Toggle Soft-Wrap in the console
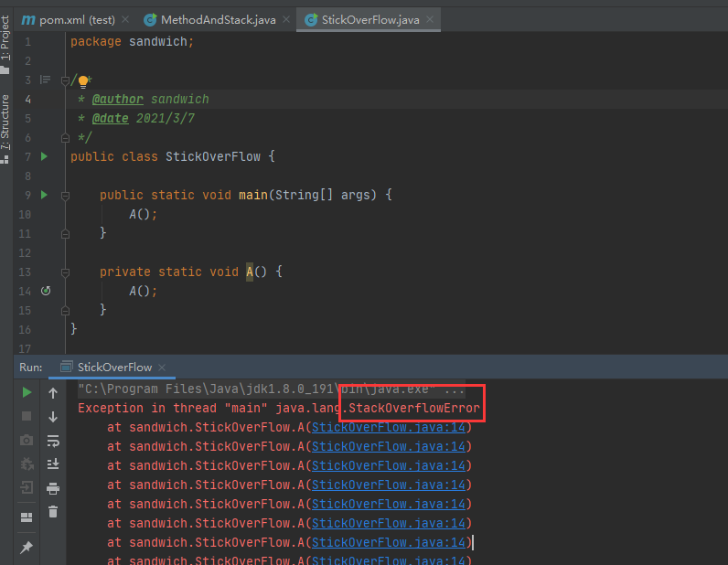 click(x=53, y=441)
